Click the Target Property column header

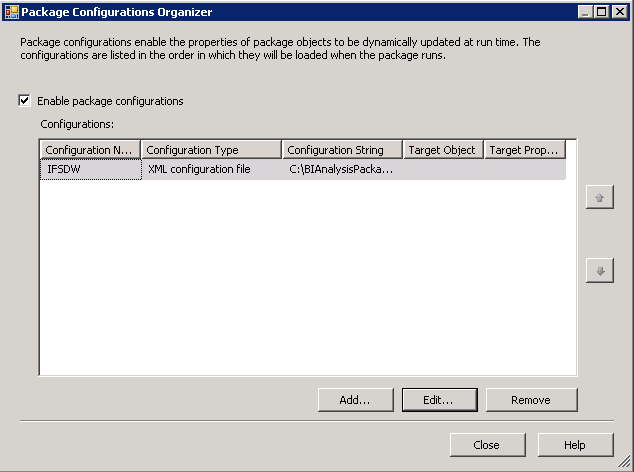tap(526, 150)
